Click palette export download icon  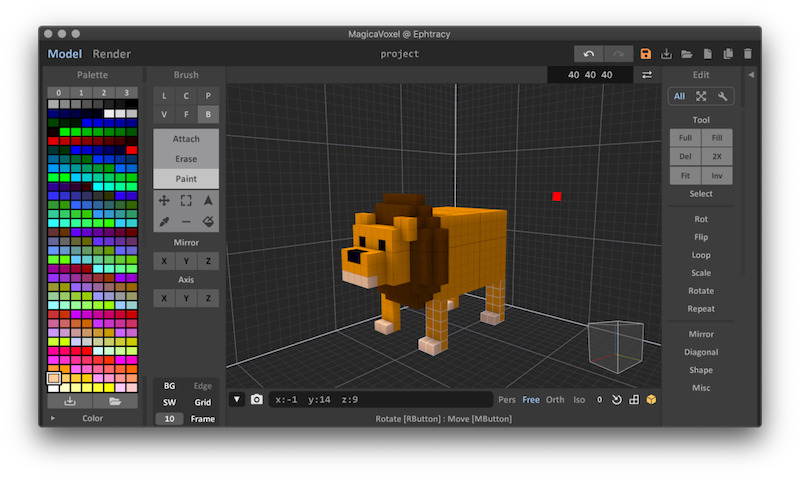tap(70, 401)
